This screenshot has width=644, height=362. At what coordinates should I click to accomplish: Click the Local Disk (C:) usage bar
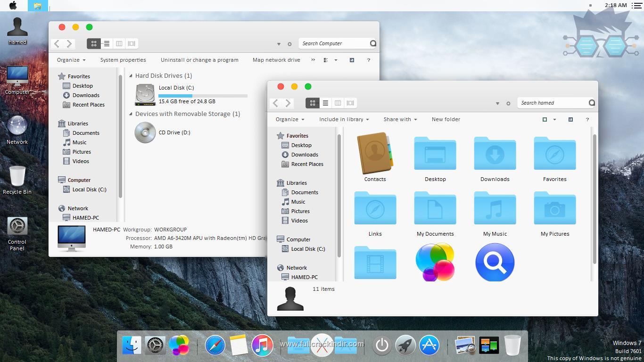tap(203, 96)
